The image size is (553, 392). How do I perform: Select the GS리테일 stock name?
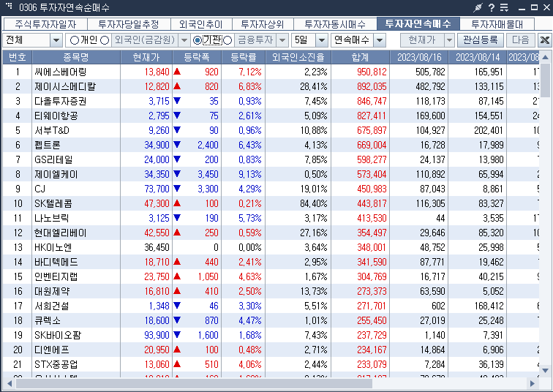click(53, 159)
